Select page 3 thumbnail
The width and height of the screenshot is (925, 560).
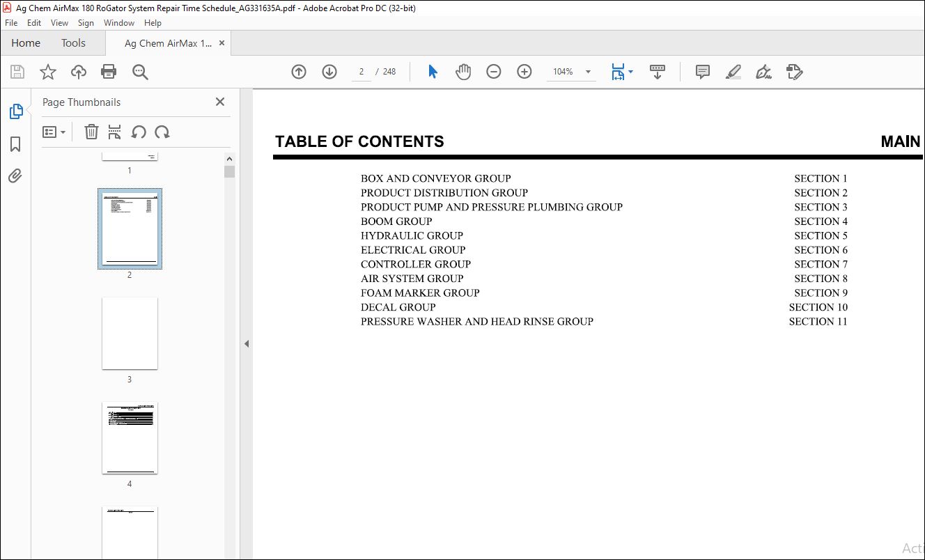point(130,334)
